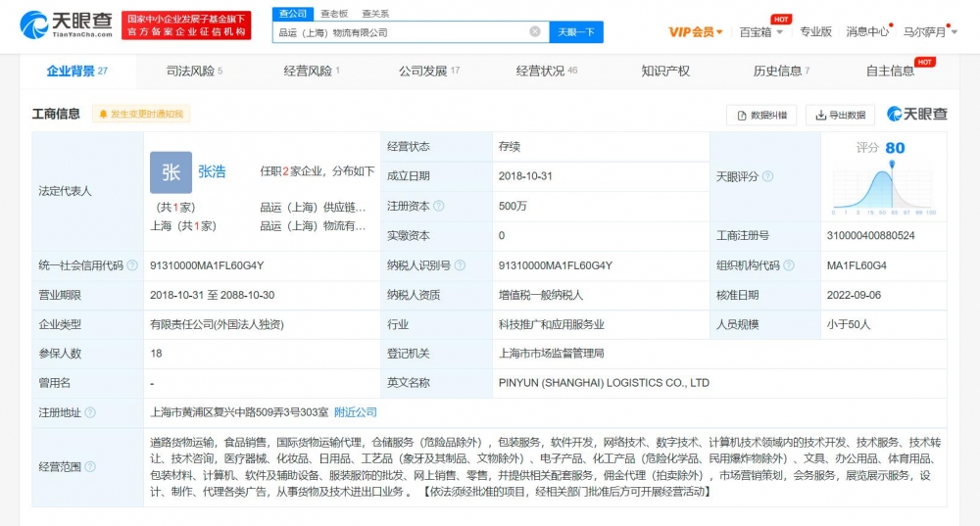Open the truncated 品运（上海）物流有… company link
This screenshot has height=526, width=980.
pos(313,226)
